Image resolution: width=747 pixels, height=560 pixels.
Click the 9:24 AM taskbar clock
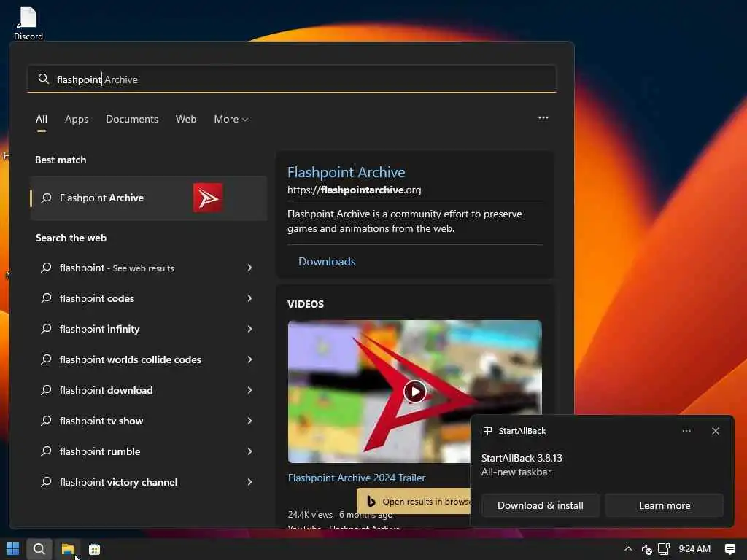pyautogui.click(x=694, y=549)
